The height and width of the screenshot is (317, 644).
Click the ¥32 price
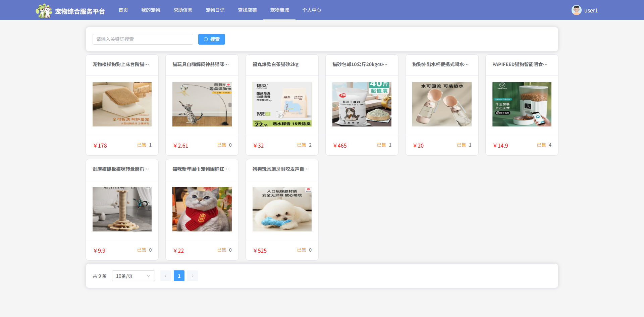pos(258,146)
